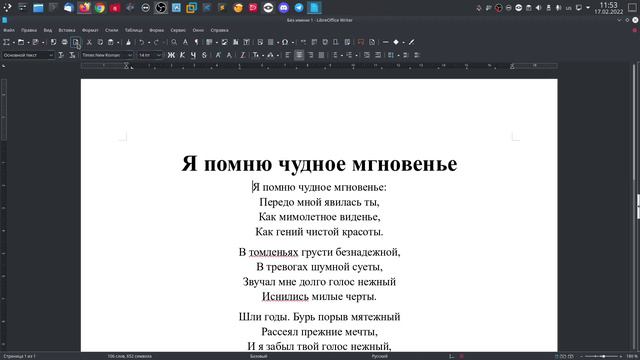Set Align Left paragraph alignment
Image resolution: width=640 pixels, height=360 pixels.
288,55
